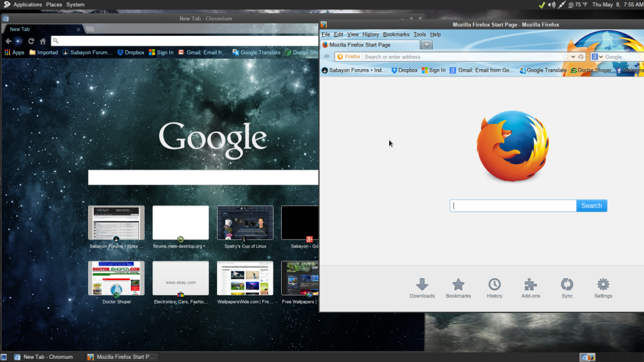The height and width of the screenshot is (362, 644).
Task: Open Add-ons puzzle icon in Firefox
Action: (x=531, y=288)
